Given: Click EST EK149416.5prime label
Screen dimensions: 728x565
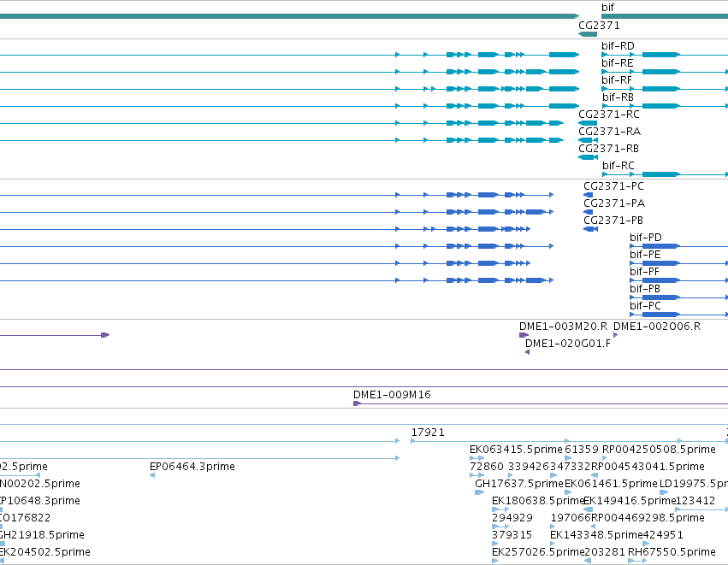Looking at the screenshot, I should [629, 501].
